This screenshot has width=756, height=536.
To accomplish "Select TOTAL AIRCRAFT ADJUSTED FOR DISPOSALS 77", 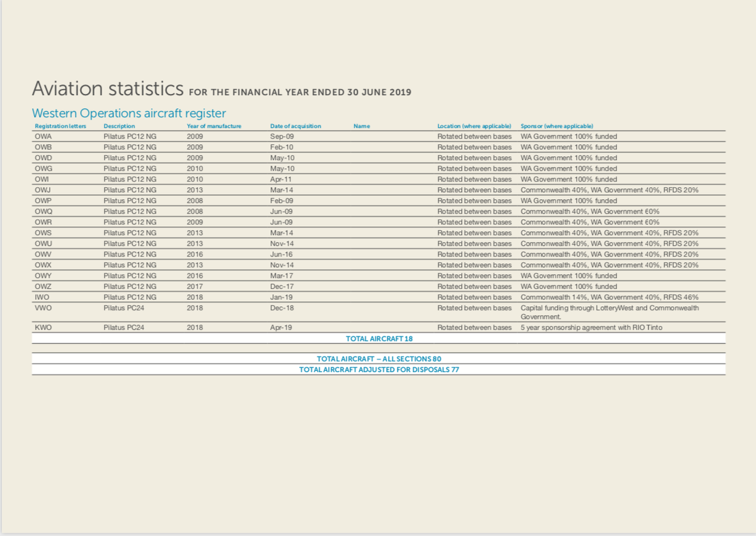I will [x=378, y=370].
